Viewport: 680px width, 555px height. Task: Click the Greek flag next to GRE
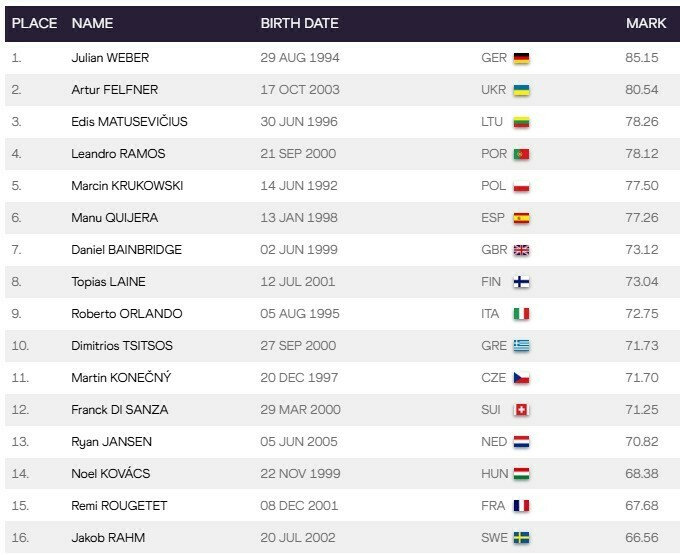(521, 346)
